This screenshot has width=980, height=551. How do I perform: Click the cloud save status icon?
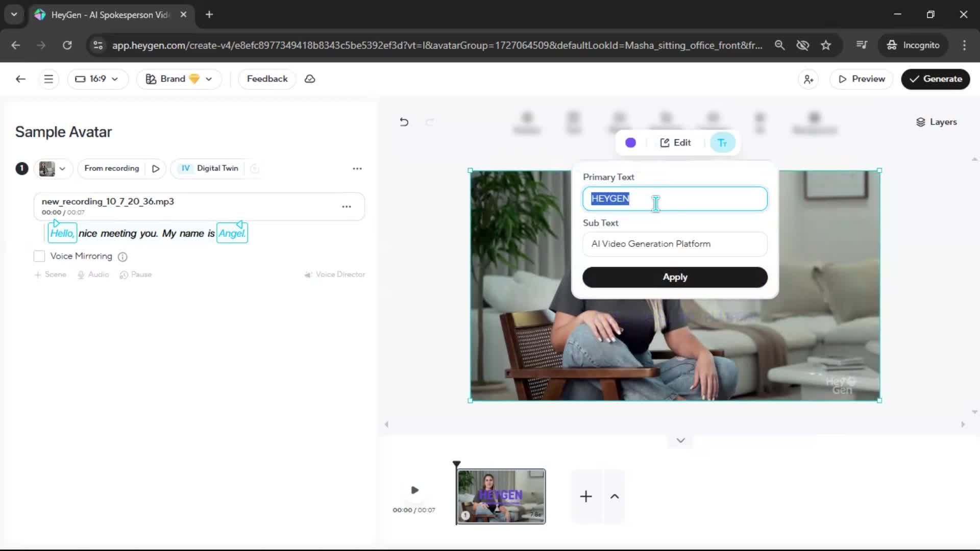point(310,79)
